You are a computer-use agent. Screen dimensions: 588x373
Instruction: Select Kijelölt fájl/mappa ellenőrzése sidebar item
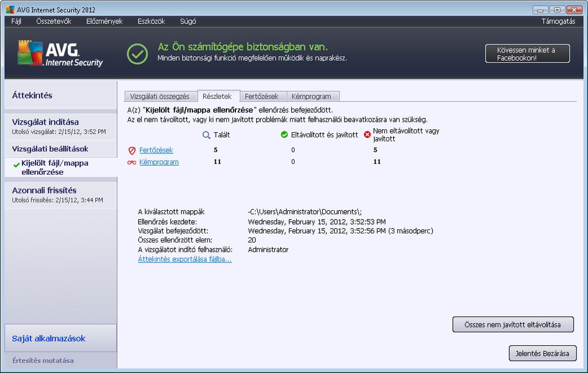click(x=61, y=167)
